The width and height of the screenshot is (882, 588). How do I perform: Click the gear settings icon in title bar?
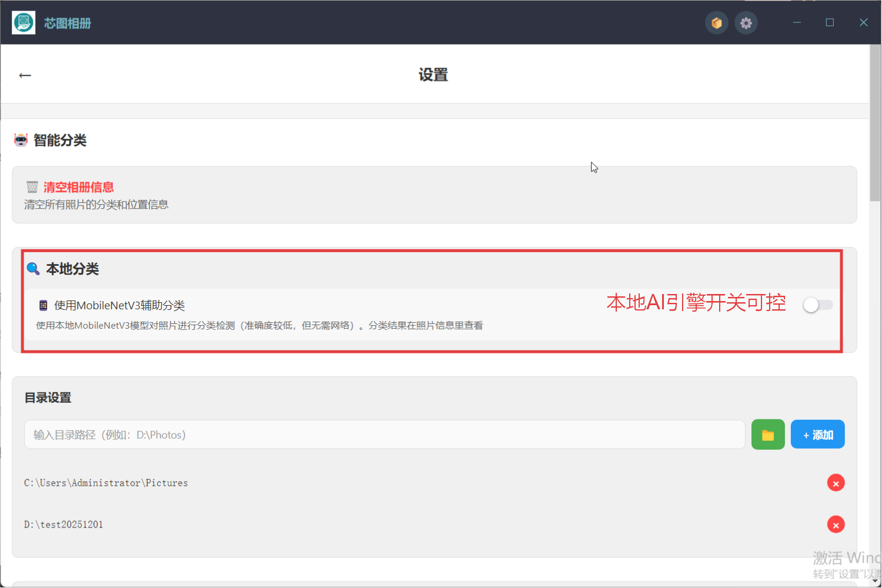746,23
